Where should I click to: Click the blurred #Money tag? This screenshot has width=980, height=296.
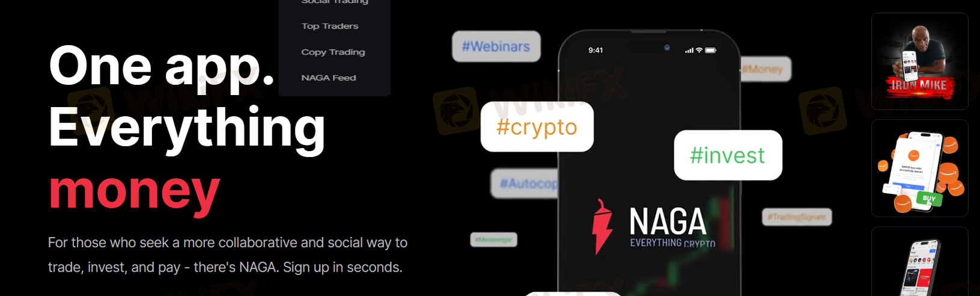(765, 69)
